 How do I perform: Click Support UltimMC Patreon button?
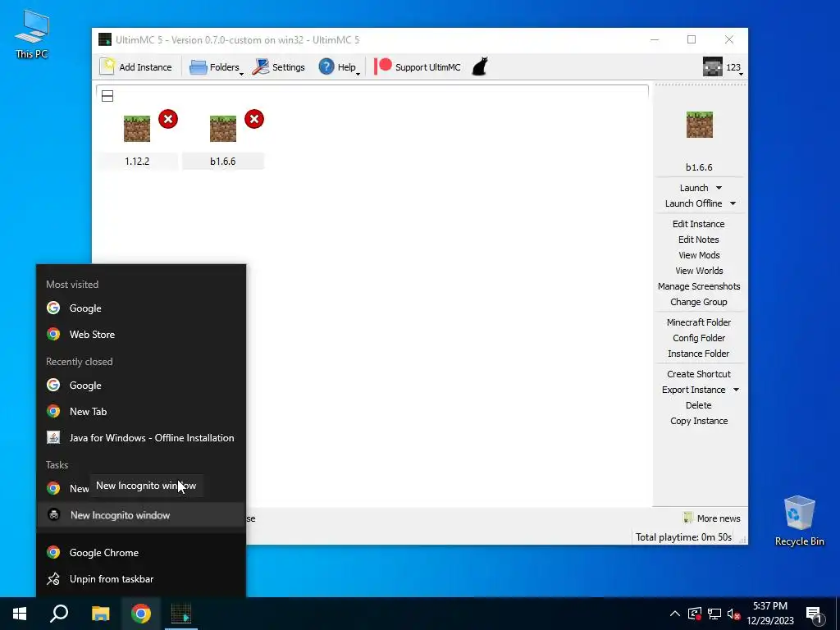(418, 67)
